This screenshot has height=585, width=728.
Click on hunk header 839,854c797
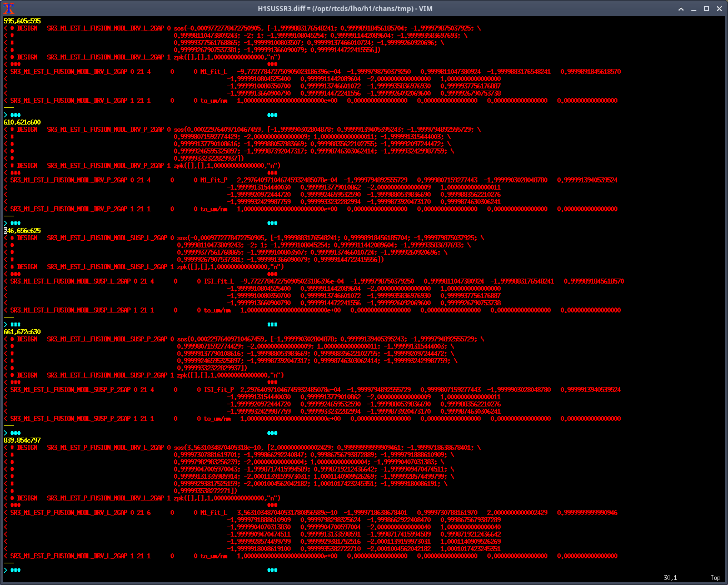click(22, 440)
